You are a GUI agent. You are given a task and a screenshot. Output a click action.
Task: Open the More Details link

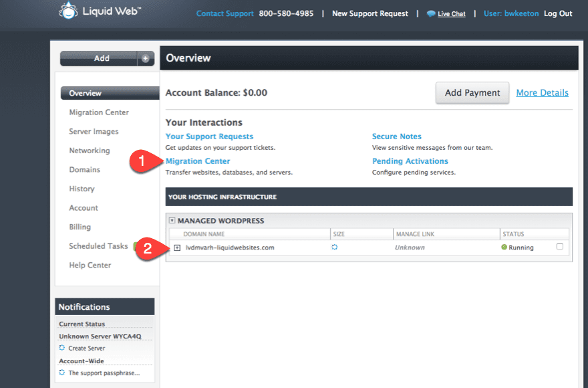click(543, 93)
